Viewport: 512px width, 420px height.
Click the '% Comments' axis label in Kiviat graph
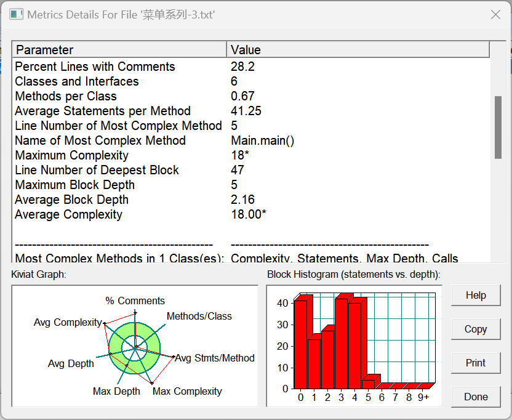(135, 301)
